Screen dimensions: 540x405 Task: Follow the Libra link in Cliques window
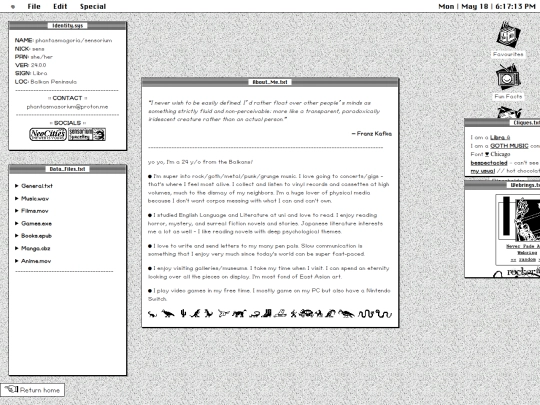(x=500, y=137)
